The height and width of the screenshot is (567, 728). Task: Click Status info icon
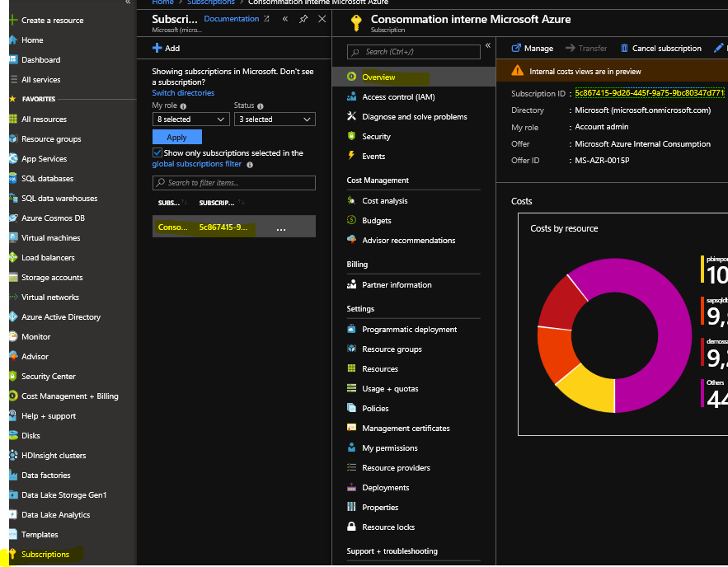(260, 106)
